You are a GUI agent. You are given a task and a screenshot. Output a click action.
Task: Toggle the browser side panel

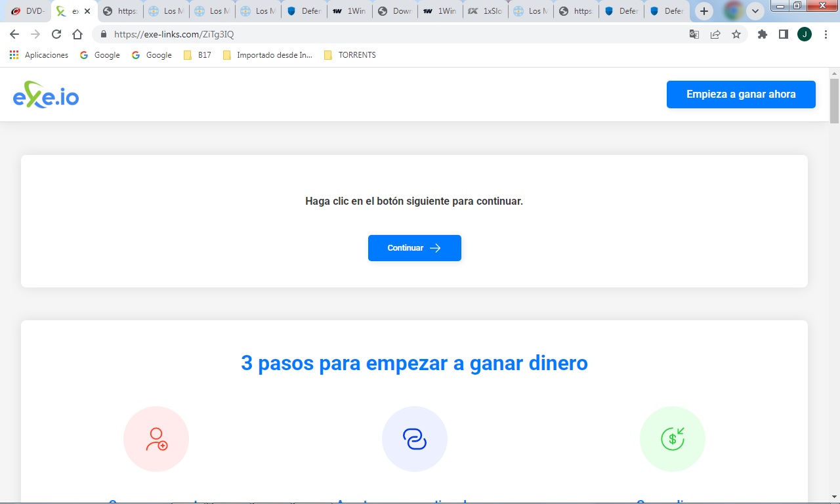tap(783, 34)
